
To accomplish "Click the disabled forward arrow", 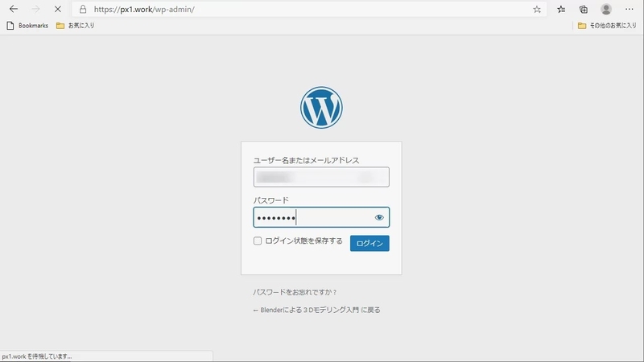I will pyautogui.click(x=35, y=9).
